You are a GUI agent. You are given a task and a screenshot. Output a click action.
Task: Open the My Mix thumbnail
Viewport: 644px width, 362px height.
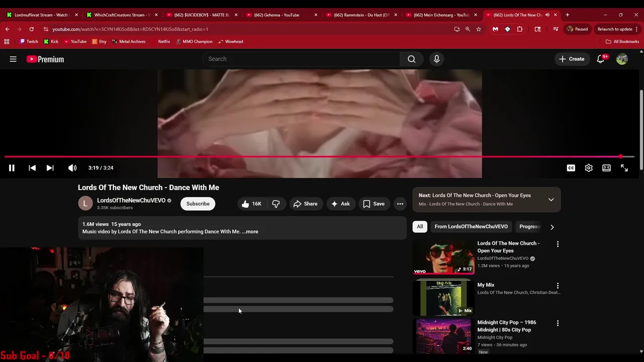coord(443,298)
